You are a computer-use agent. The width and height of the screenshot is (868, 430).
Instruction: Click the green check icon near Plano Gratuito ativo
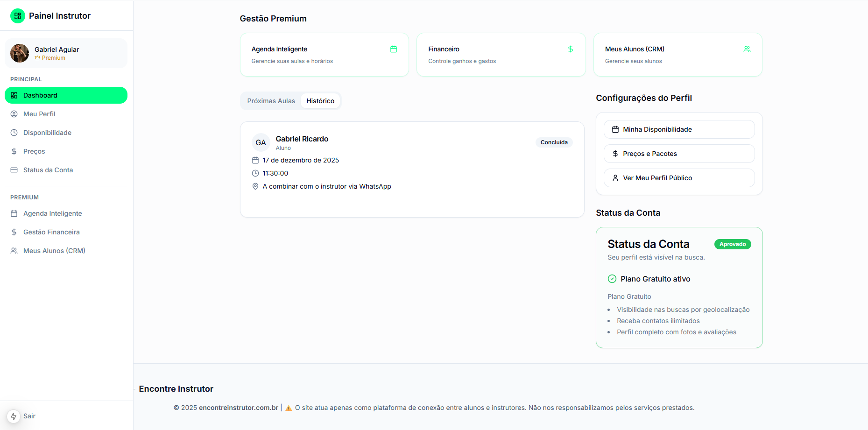click(612, 279)
